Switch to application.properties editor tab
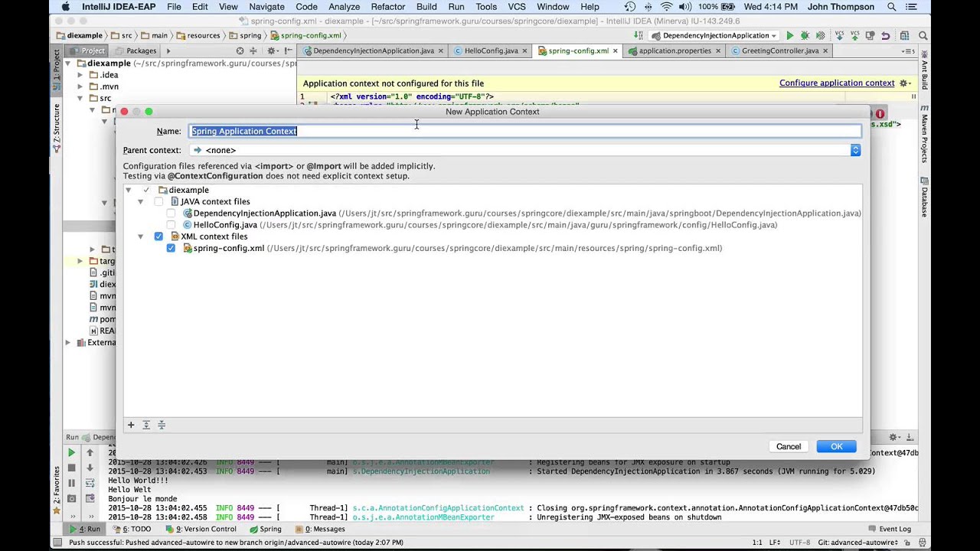The image size is (980, 551). [673, 51]
